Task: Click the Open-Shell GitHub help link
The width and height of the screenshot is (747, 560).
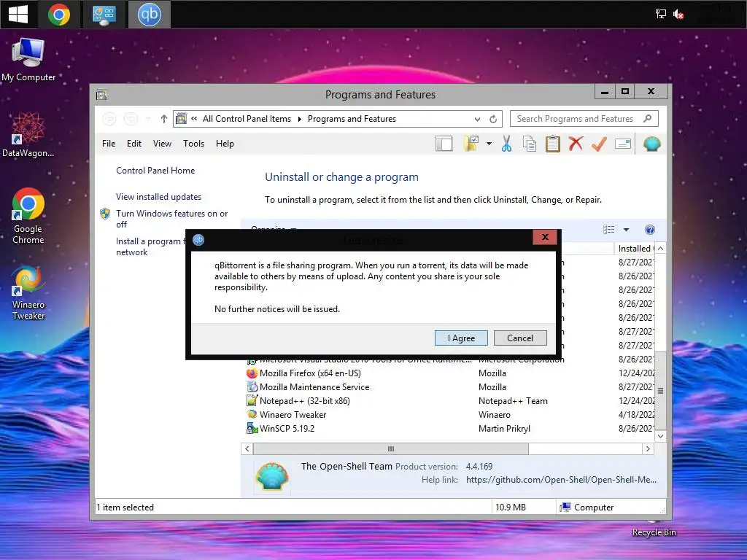Action: (x=561, y=480)
